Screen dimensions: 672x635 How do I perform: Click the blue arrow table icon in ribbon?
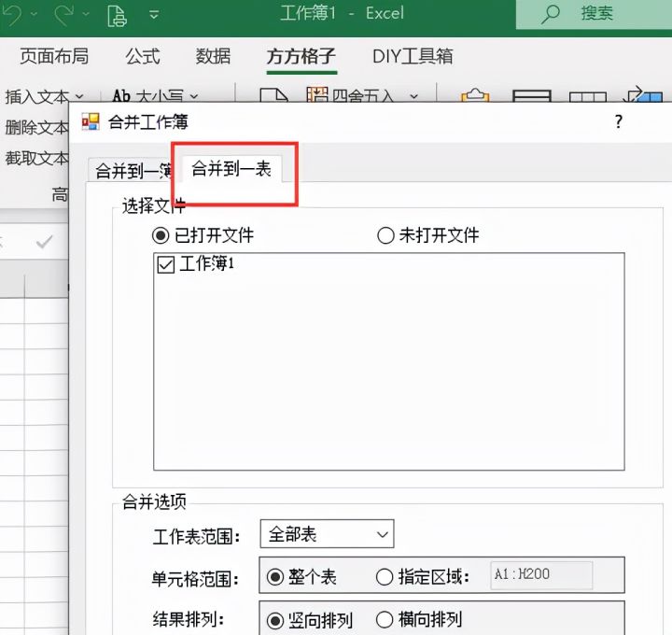coord(644,94)
